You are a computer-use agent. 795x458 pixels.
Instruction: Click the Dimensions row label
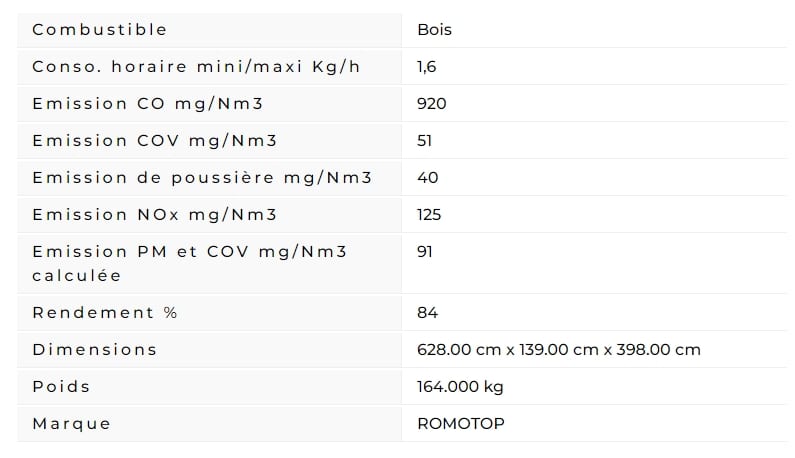pos(95,349)
